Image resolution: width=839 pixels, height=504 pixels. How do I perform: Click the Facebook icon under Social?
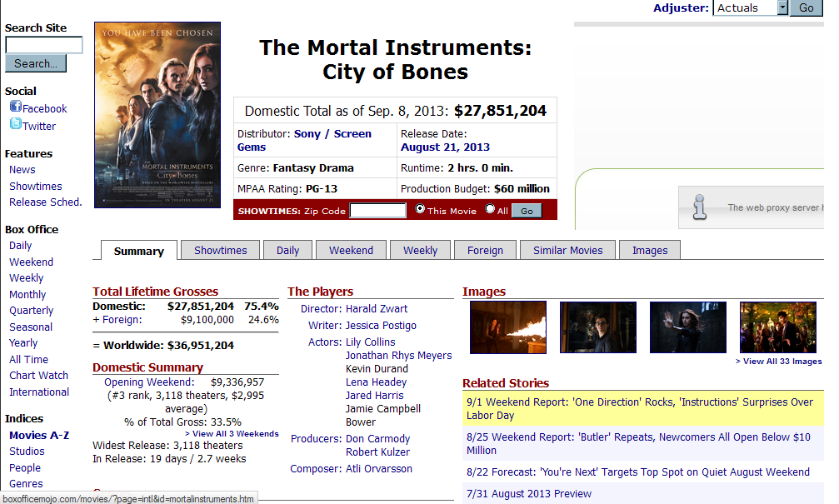tap(16, 107)
